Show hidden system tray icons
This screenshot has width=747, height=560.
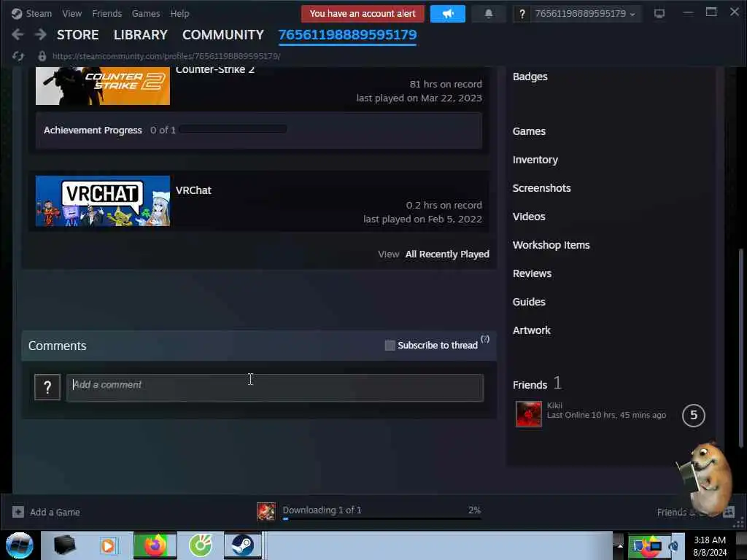click(x=619, y=545)
